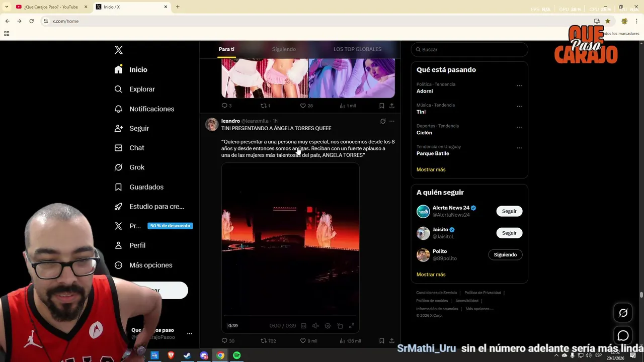Open more options for Parque Batlle trend
This screenshot has width=644, height=362.
point(519,148)
